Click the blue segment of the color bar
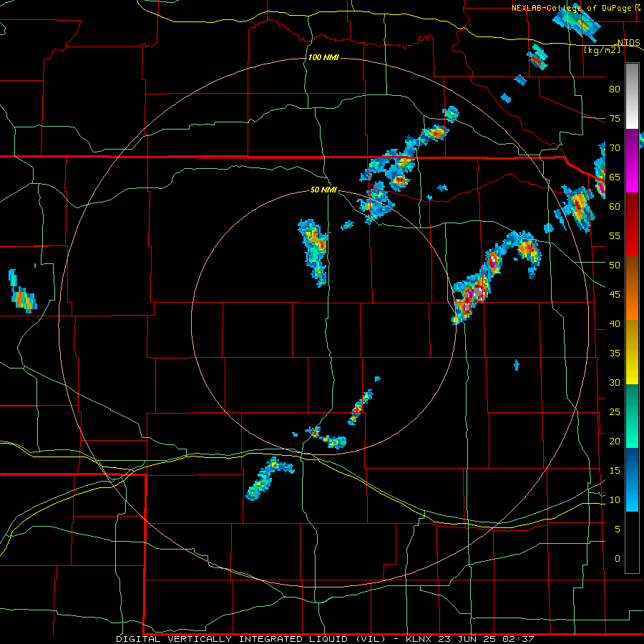 pyautogui.click(x=632, y=479)
